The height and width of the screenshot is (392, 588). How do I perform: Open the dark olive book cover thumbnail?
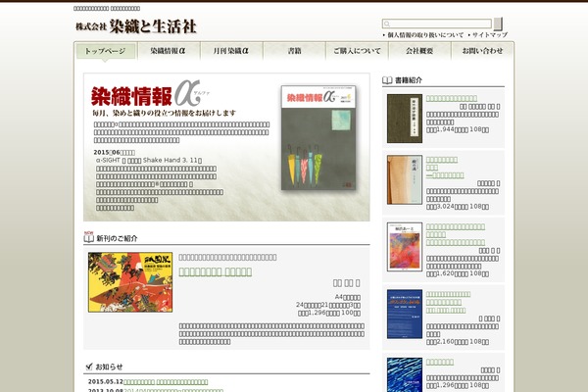click(405, 119)
